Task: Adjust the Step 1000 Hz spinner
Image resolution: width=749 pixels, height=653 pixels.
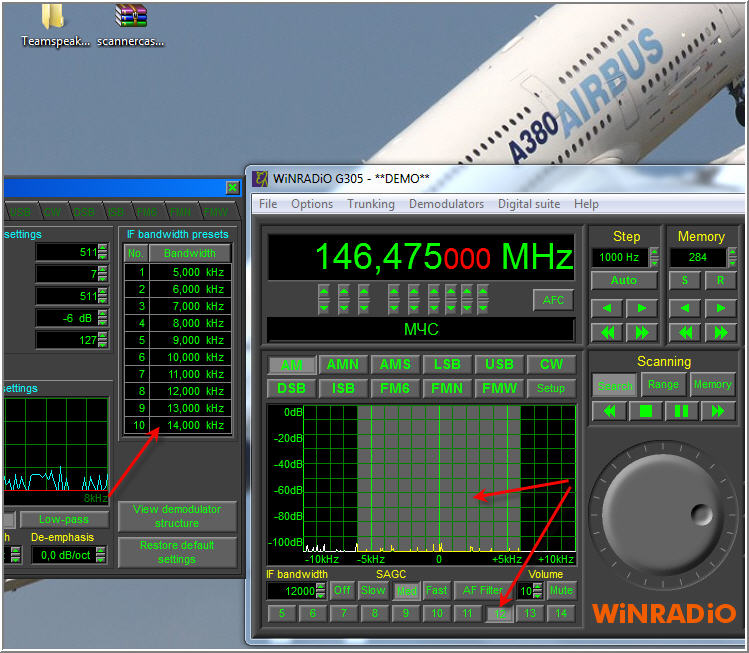Action: pyautogui.click(x=654, y=257)
